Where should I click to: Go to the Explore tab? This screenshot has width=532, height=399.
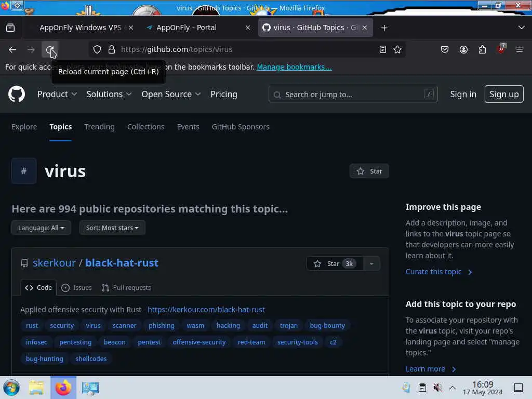(x=24, y=127)
